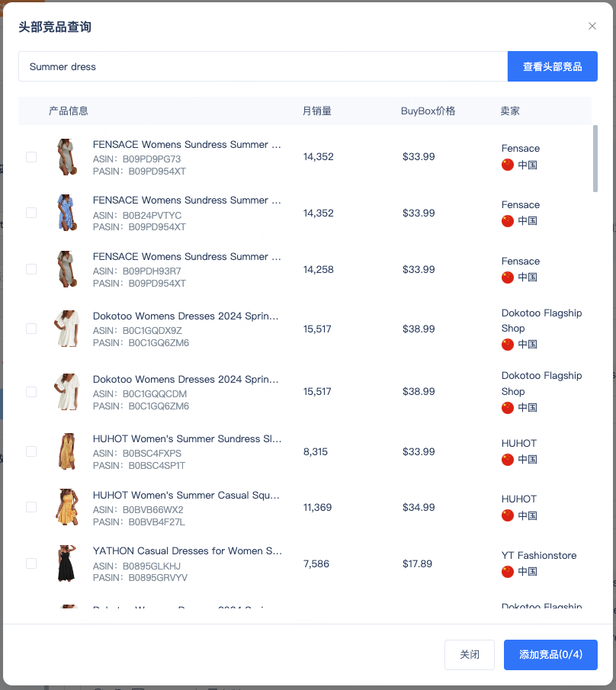Check the box for ASIN B0895GLKHJ

[31, 563]
